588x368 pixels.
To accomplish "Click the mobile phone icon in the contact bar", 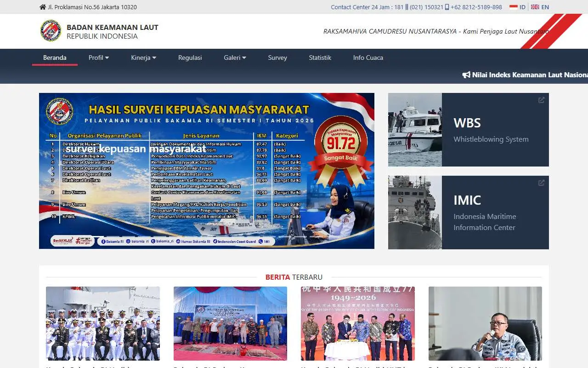I will [x=447, y=7].
